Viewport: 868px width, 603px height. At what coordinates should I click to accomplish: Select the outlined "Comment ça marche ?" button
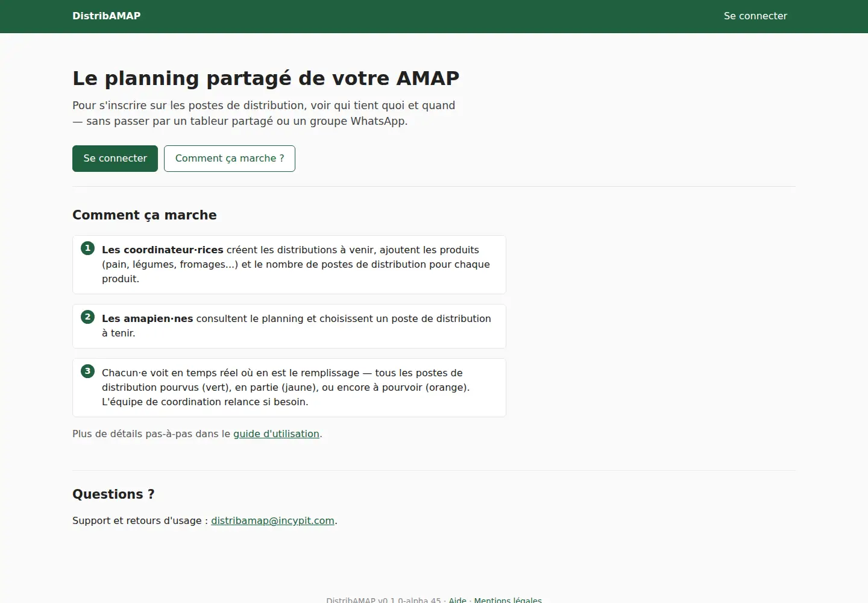[230, 159]
